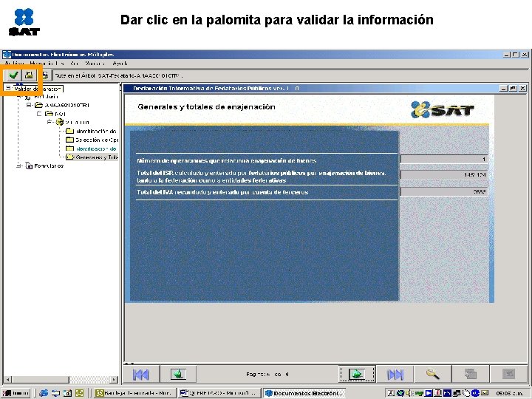Minimize the inner Declaración Informativa window
The height and width of the screenshot is (399, 532).
pyautogui.click(x=504, y=88)
